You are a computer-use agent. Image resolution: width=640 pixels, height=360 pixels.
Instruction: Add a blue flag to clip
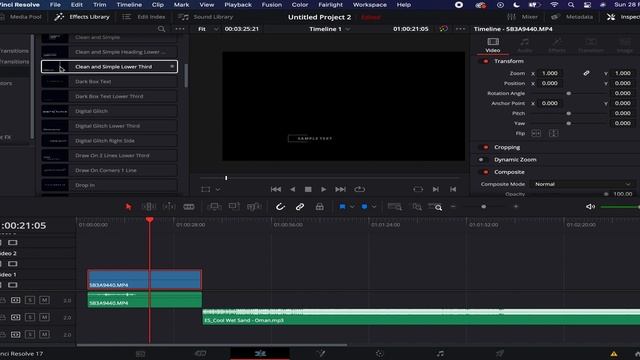tap(342, 207)
